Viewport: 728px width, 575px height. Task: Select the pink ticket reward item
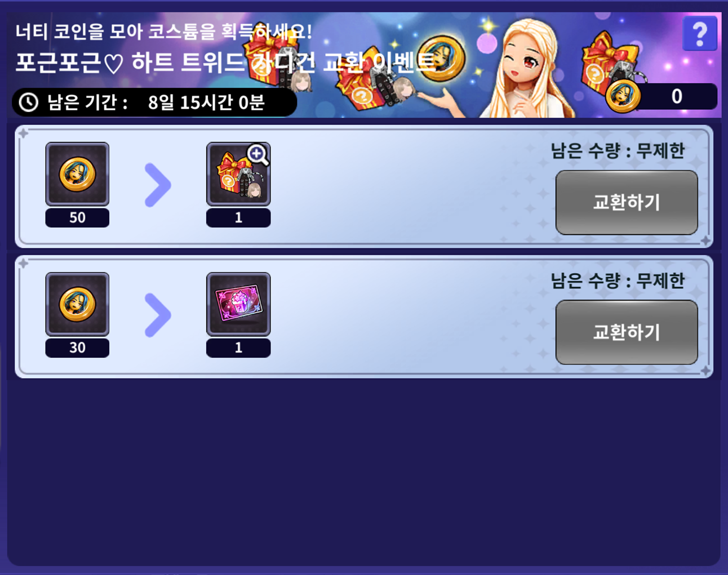point(238,304)
